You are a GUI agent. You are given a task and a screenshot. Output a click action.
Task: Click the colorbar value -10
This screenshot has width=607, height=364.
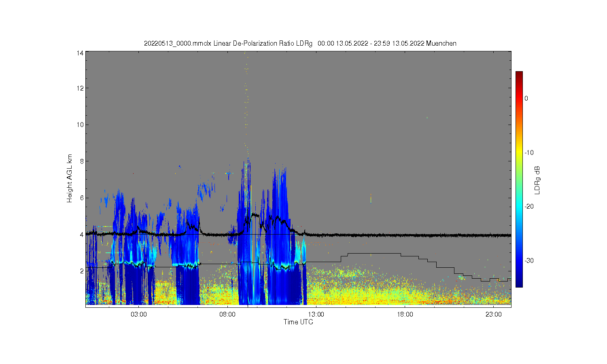tap(529, 152)
